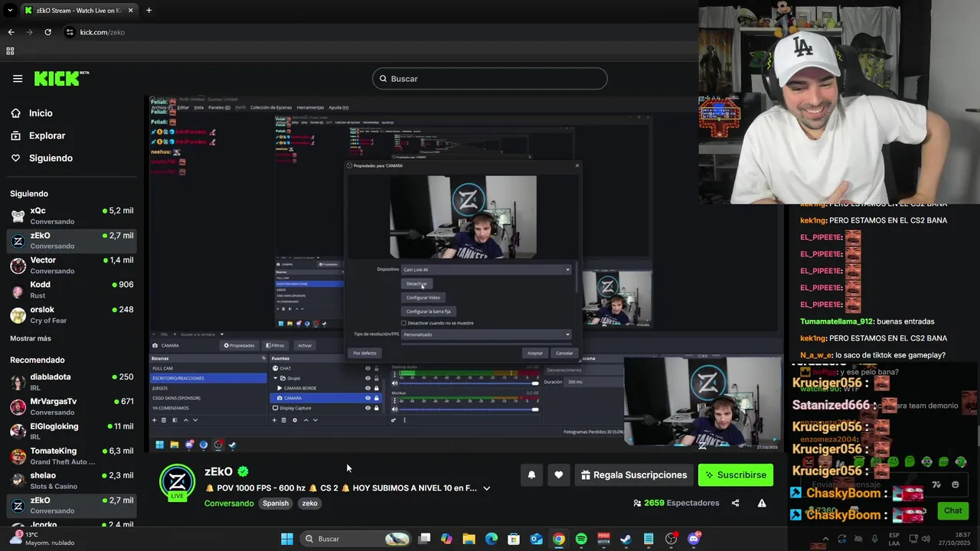
Task: Toggle eye visibility of CHAT source
Action: pos(367,368)
